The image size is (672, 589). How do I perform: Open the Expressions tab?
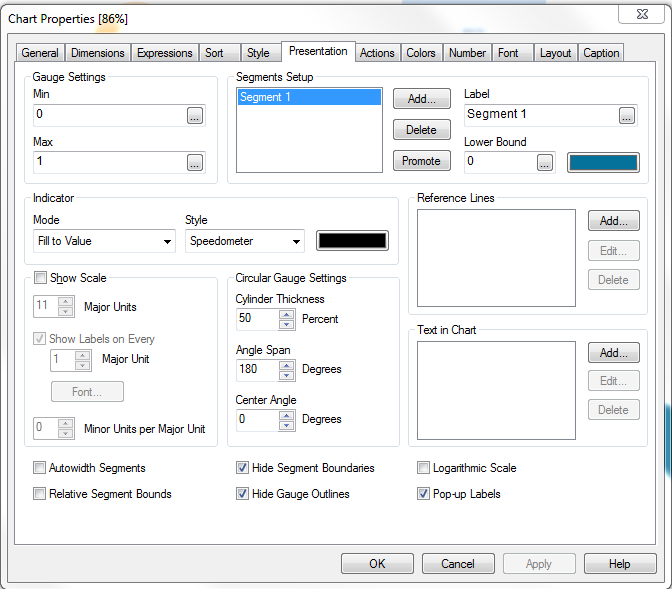coord(165,53)
